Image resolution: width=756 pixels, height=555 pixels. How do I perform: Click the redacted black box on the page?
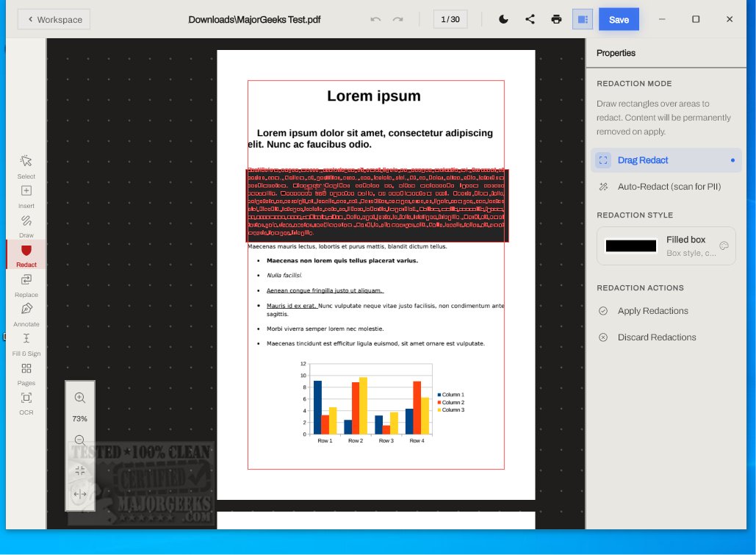pyautogui.click(x=377, y=206)
